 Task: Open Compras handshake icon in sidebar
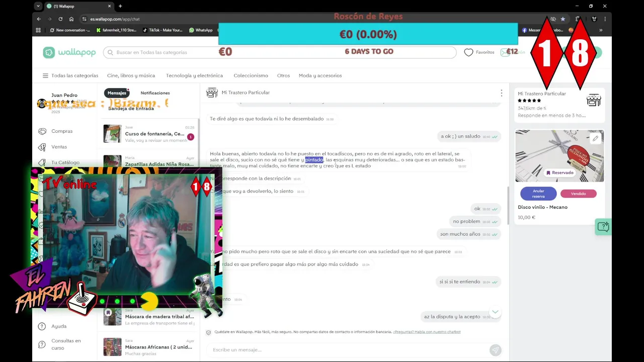coord(42,131)
